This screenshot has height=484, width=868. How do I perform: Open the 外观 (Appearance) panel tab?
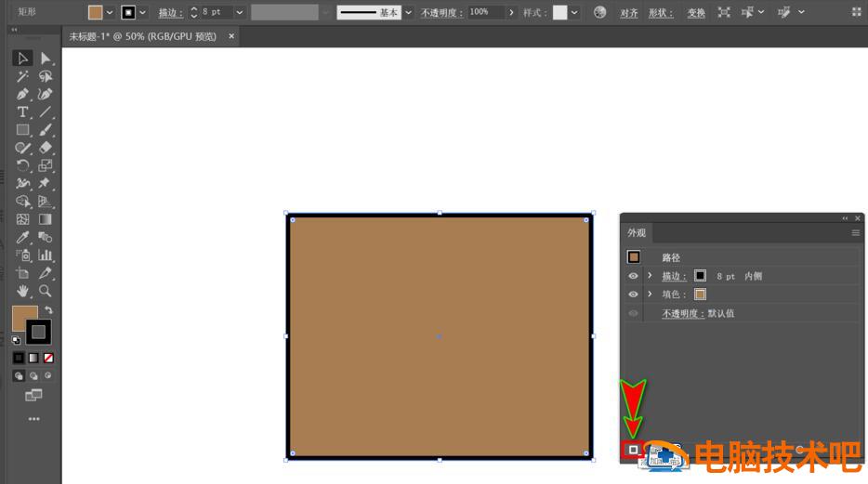[x=637, y=233]
